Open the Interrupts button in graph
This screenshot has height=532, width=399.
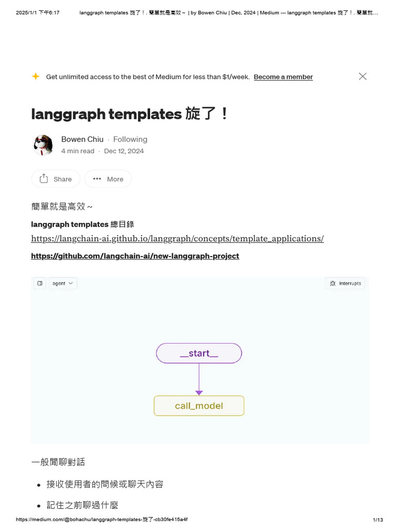[x=345, y=283]
